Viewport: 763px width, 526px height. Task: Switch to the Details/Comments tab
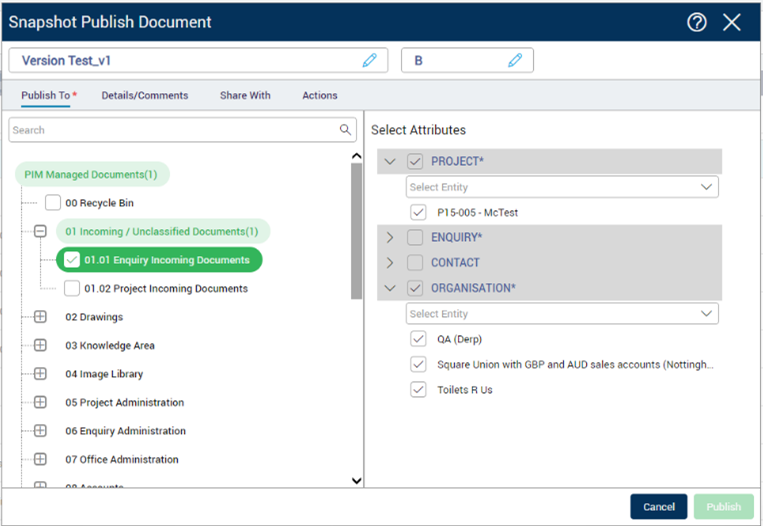pyautogui.click(x=144, y=96)
